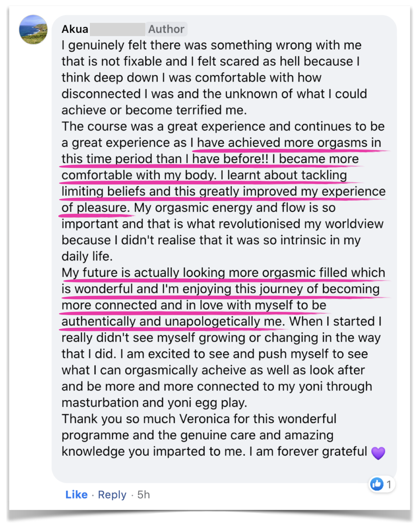Click the underlined "My future is actually" line
The width and height of the screenshot is (420, 526).
pyautogui.click(x=223, y=273)
